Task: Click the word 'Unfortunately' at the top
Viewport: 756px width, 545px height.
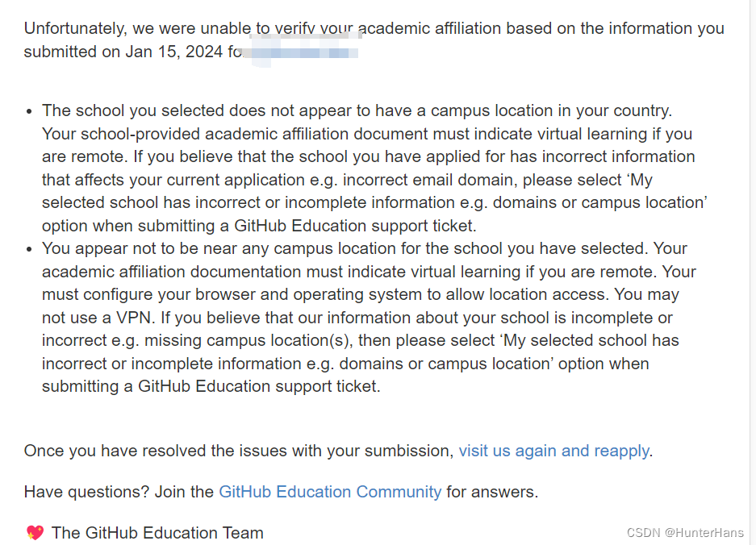Action: click(75, 28)
